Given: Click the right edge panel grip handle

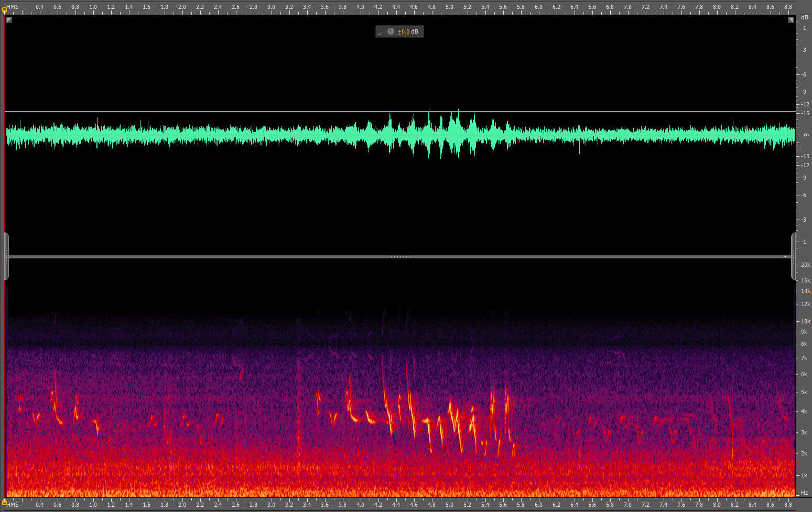Looking at the screenshot, I should click(x=793, y=256).
